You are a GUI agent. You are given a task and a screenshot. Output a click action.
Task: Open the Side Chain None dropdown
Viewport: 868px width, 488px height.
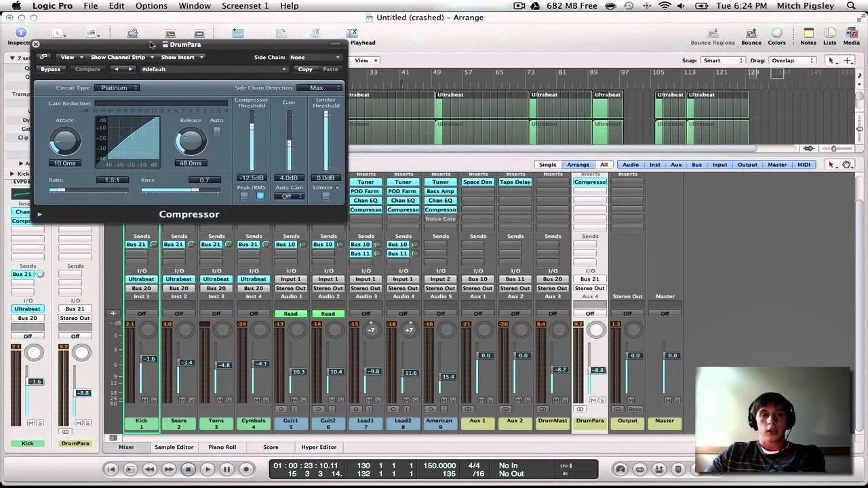(x=315, y=57)
